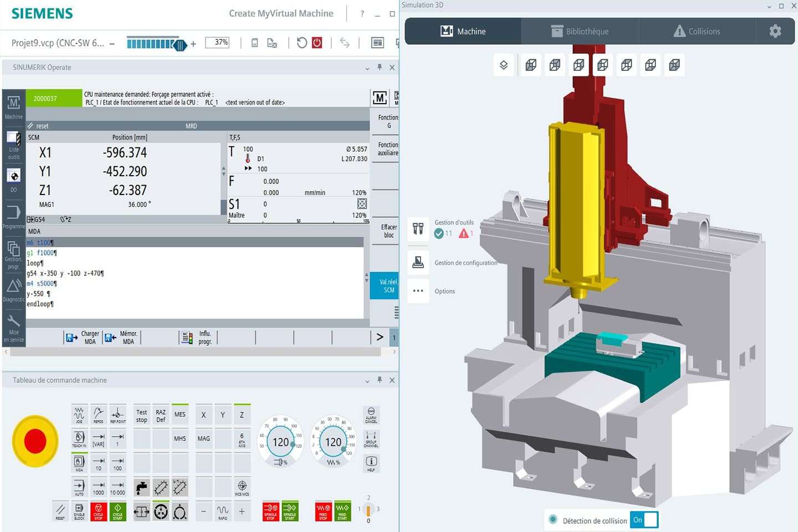The height and width of the screenshot is (532, 798).
Task: Click Charger MDA softkey
Action: (82, 337)
